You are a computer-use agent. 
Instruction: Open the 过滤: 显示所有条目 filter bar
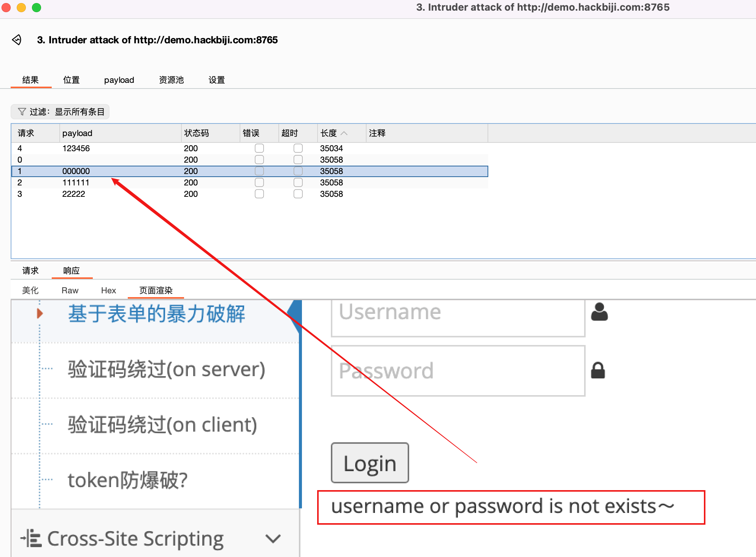pos(60,112)
